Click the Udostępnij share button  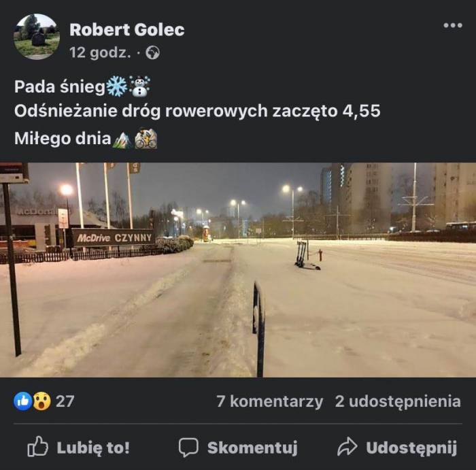(397, 447)
